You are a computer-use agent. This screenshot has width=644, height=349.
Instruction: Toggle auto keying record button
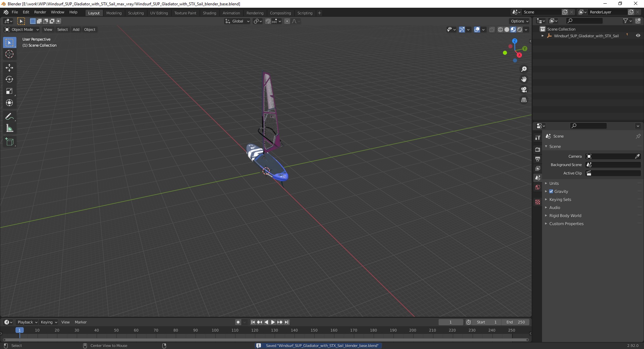(x=238, y=322)
